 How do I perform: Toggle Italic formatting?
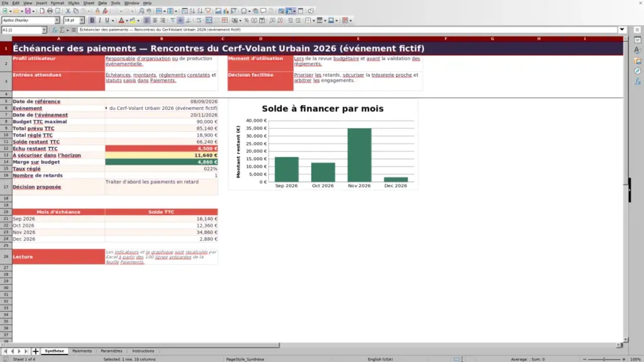point(99,21)
